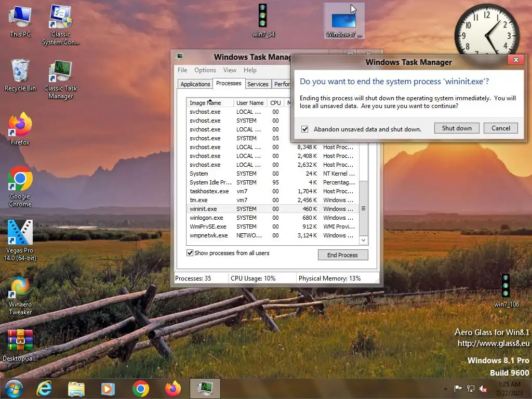The height and width of the screenshot is (399, 532).
Task: Close the end-process confirmation dialog
Action: point(516,60)
